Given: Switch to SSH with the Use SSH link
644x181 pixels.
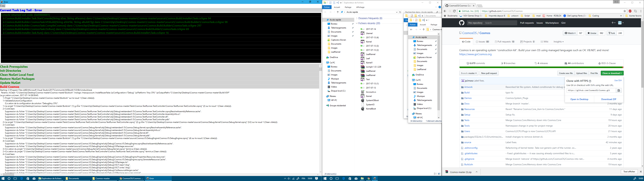Looking at the screenshot, I should [x=618, y=80].
